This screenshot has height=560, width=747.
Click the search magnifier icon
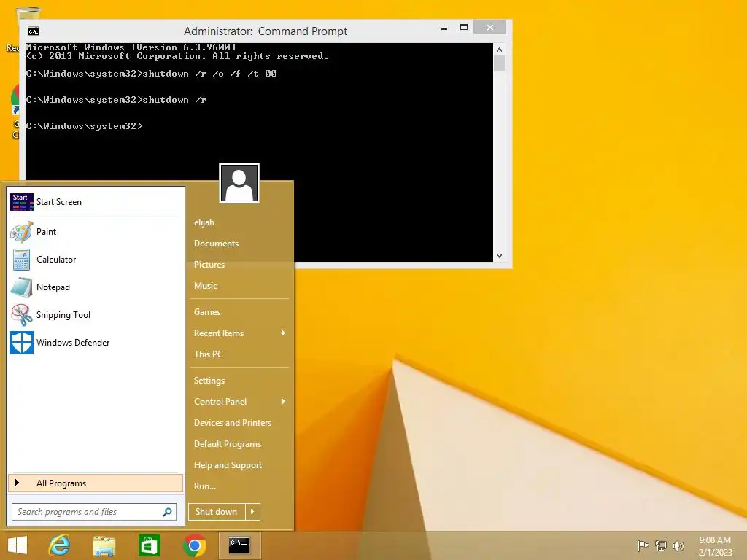click(x=167, y=512)
